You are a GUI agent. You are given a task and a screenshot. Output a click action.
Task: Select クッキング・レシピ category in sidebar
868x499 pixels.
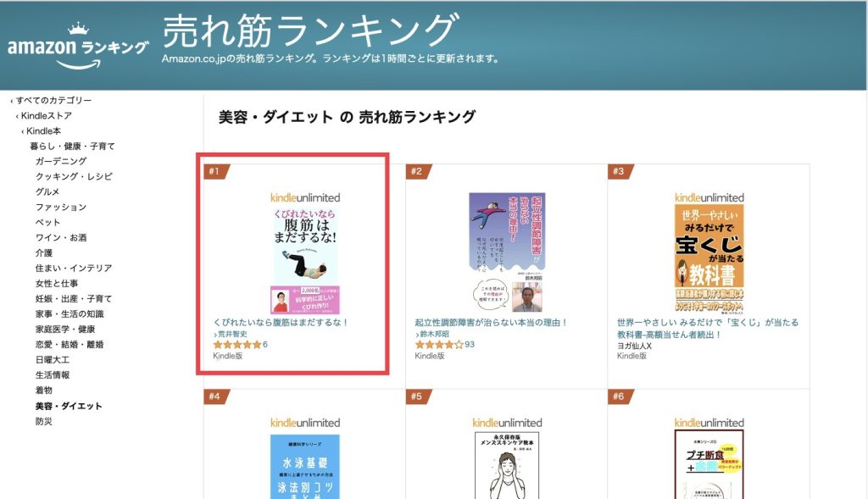74,176
